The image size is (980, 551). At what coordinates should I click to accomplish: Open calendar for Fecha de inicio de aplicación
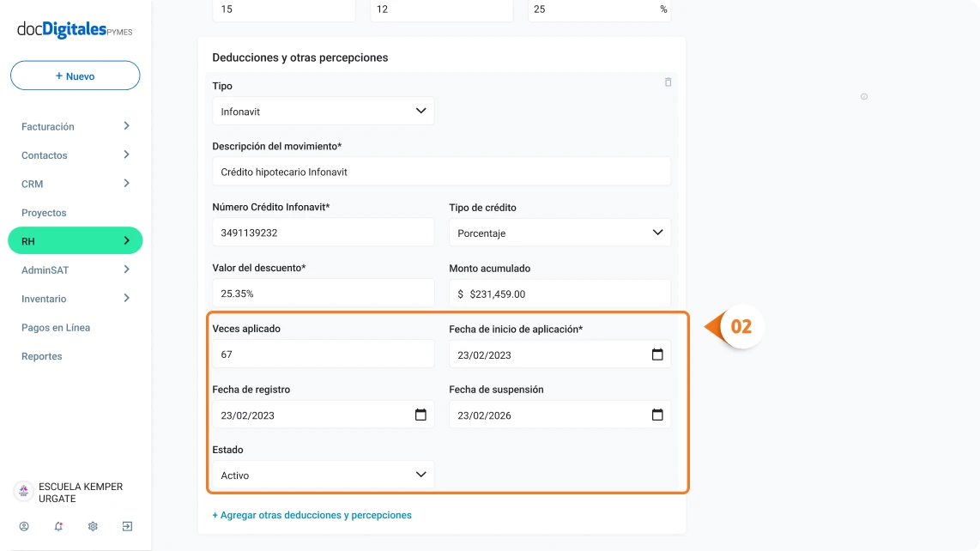[x=657, y=354]
